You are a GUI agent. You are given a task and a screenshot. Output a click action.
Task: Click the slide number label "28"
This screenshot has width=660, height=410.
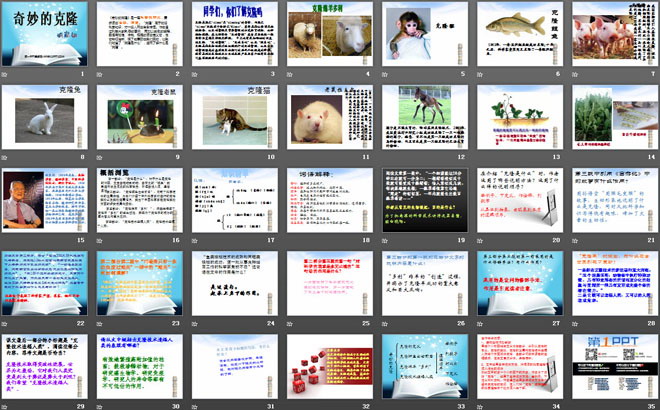[652, 323]
